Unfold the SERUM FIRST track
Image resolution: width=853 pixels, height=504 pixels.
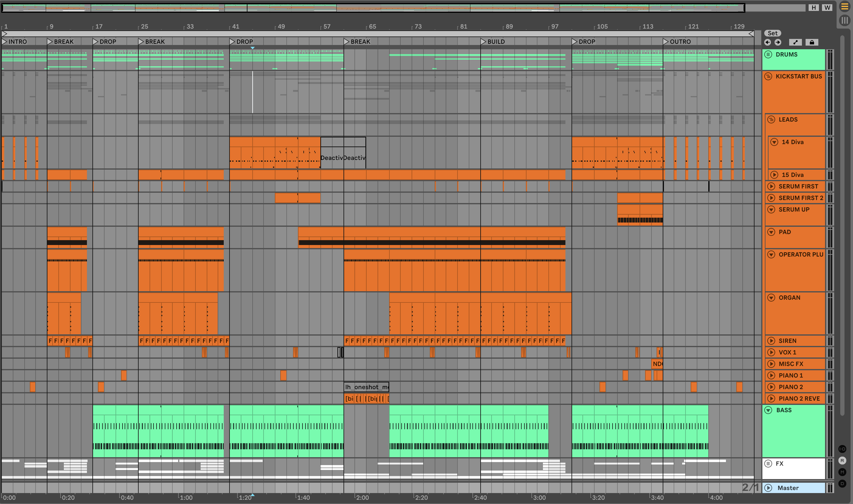pyautogui.click(x=771, y=186)
